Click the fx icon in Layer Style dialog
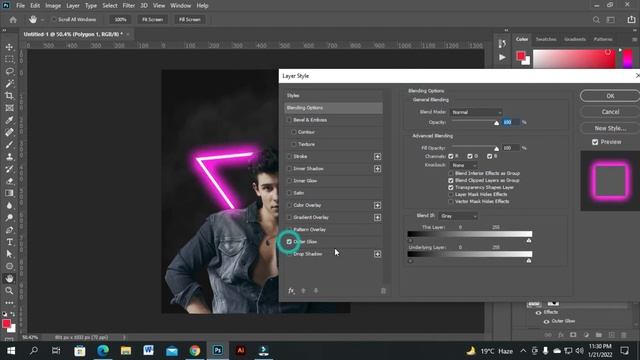Viewport: 640px width, 360px height. tap(291, 291)
